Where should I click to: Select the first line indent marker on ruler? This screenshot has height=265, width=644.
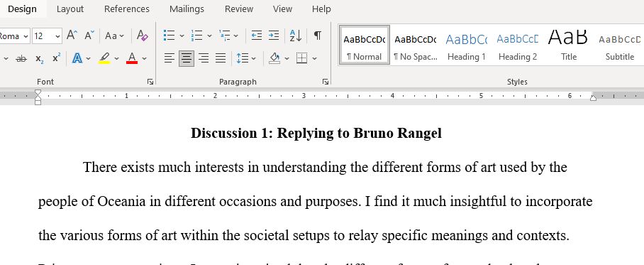38,93
